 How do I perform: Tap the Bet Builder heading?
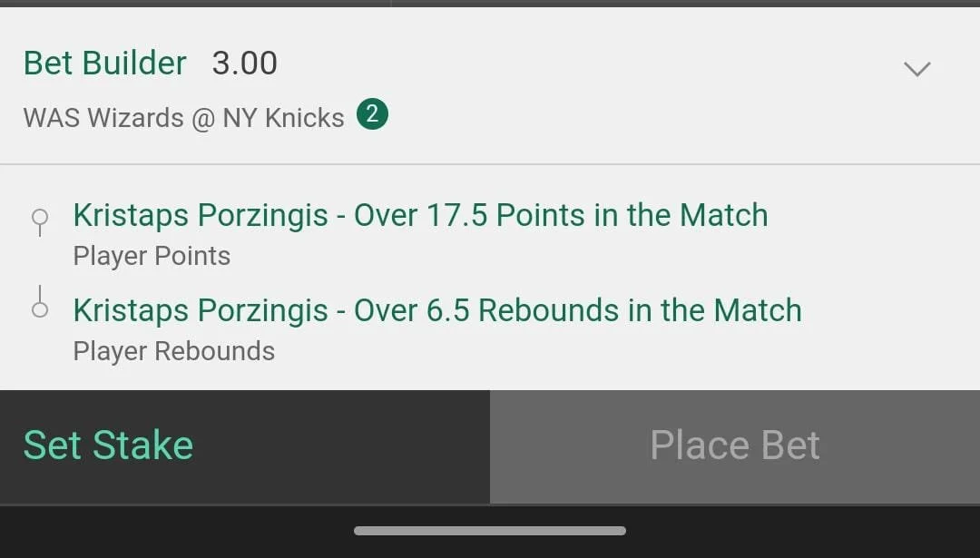[x=105, y=64]
